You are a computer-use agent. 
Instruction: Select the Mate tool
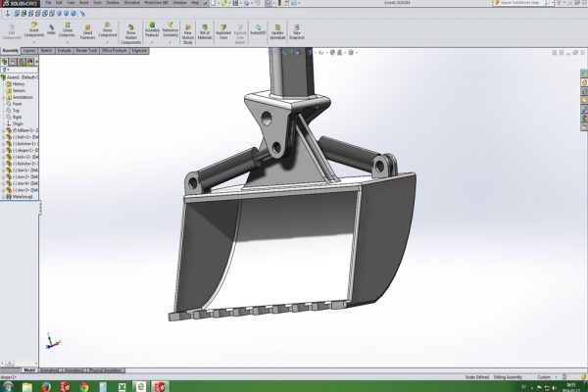point(51,29)
